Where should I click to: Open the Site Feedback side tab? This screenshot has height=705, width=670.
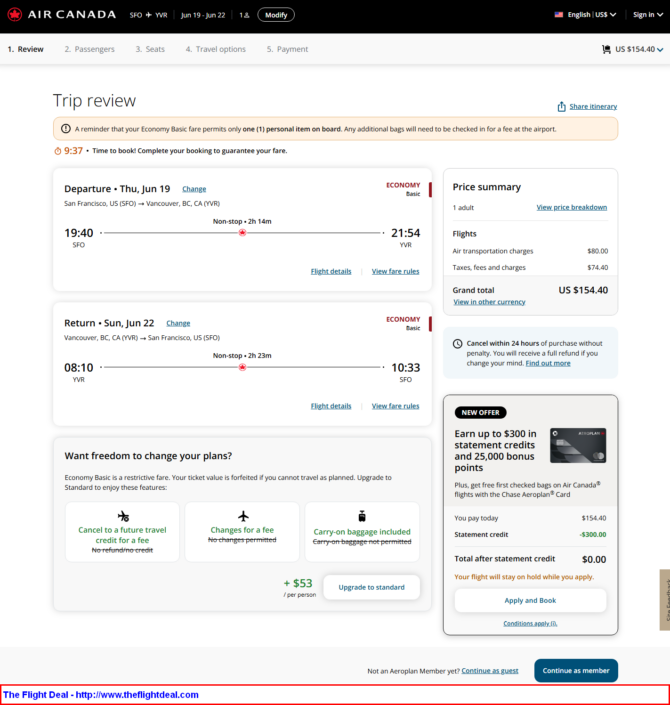(665, 600)
